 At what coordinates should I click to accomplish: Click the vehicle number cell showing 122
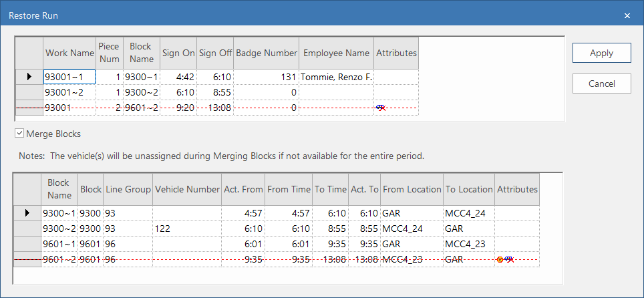(x=187, y=229)
